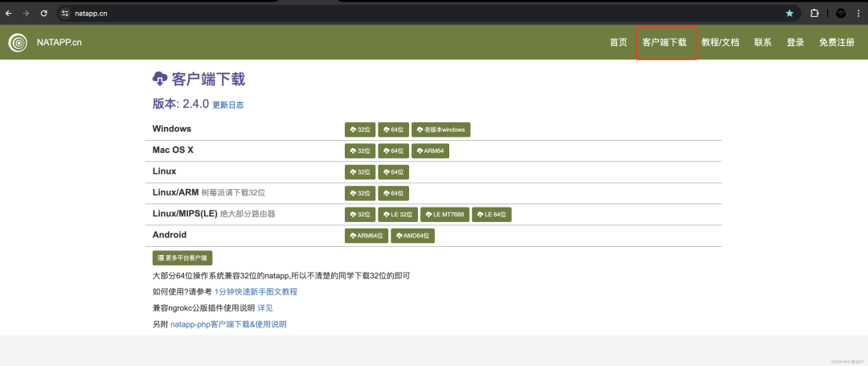Reload the page with refresh icon
Image resolution: width=868 pixels, height=366 pixels.
point(43,14)
